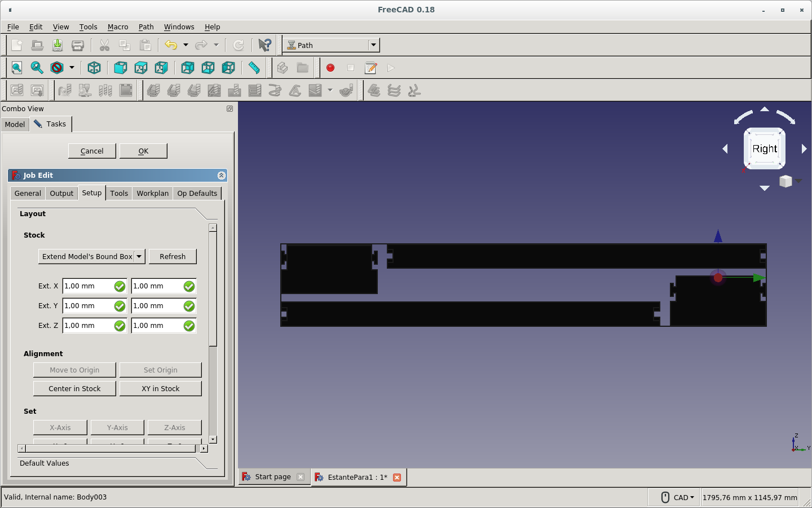Expand the Undo history arrow
The height and width of the screenshot is (508, 812).
coord(186,45)
